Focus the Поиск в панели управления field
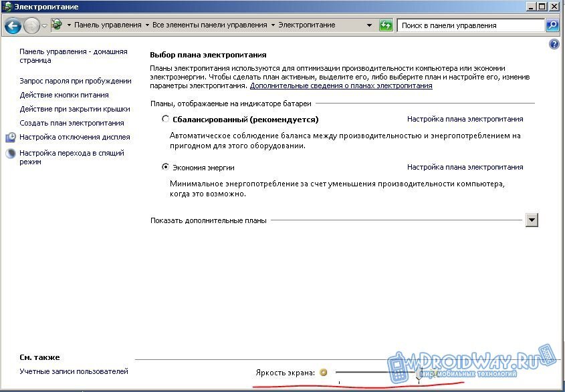 pos(470,25)
